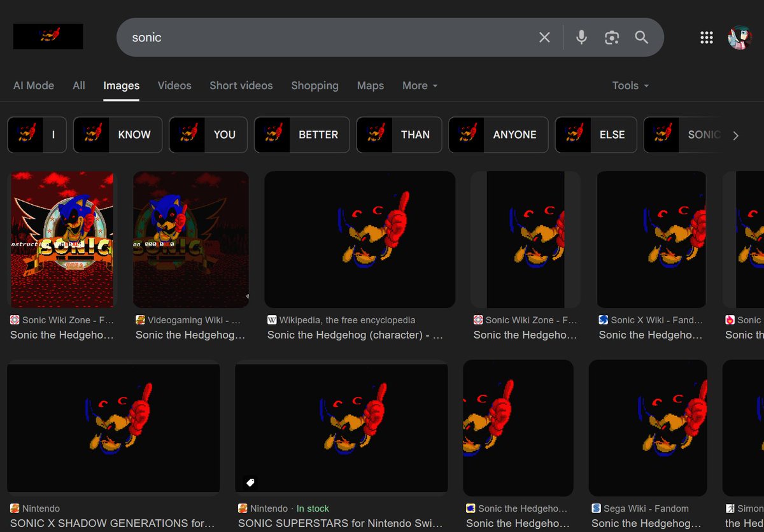Open the Sonic X Shadow Generations thumbnail
Screen dimensions: 764x532
click(113, 428)
